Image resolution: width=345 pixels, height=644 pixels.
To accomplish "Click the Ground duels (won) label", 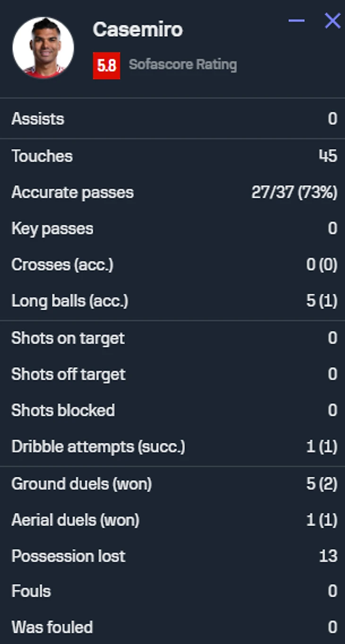I will [x=81, y=484].
